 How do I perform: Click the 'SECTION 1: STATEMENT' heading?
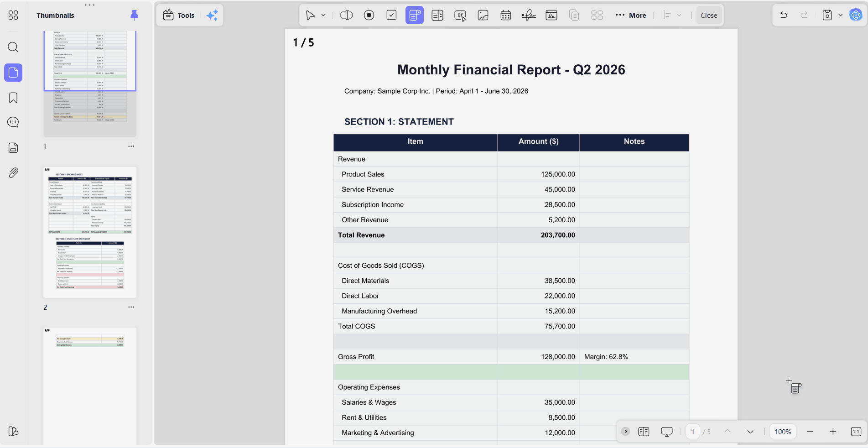pos(399,122)
